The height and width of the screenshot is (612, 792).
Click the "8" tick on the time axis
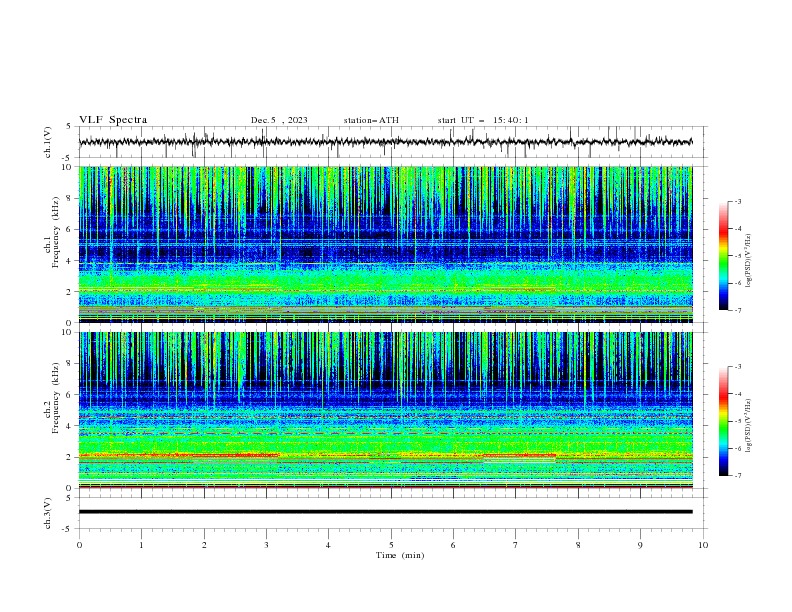coord(578,545)
